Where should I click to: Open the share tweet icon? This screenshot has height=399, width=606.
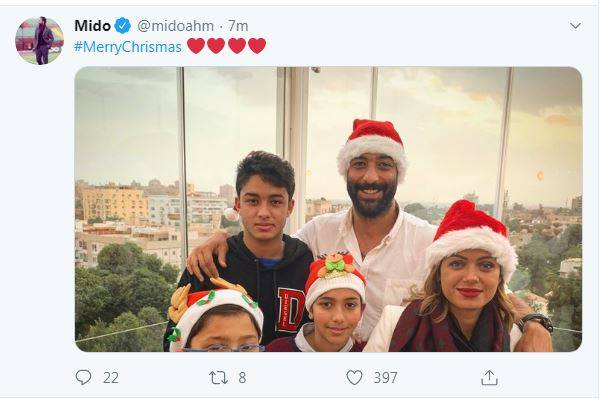[489, 377]
